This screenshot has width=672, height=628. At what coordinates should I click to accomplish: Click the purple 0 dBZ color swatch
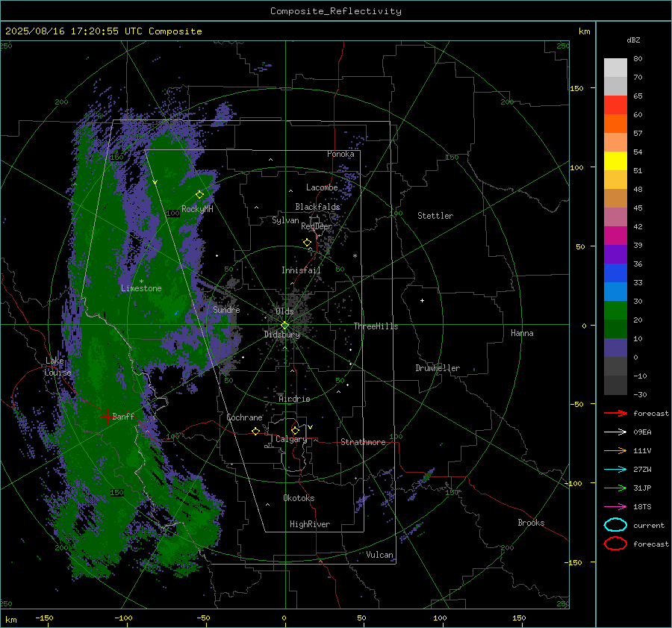click(x=615, y=347)
